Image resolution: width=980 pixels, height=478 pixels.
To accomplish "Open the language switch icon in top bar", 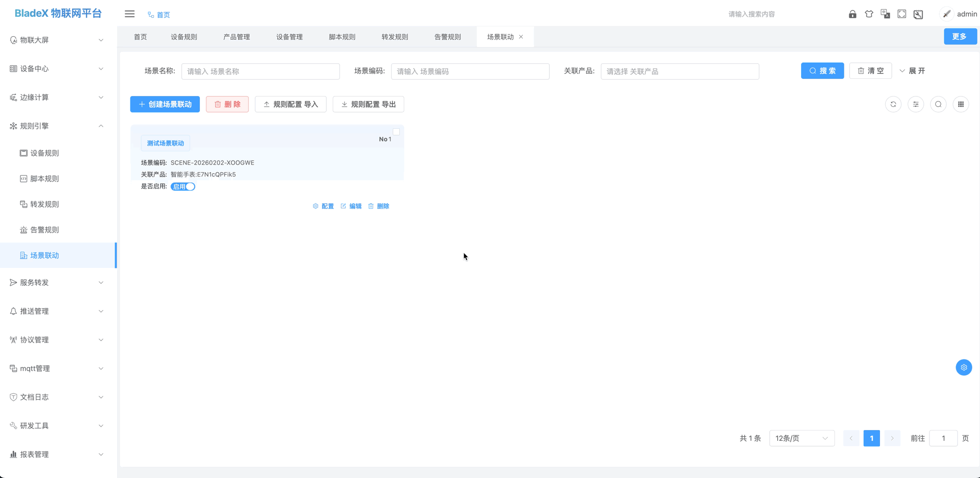I will point(885,14).
